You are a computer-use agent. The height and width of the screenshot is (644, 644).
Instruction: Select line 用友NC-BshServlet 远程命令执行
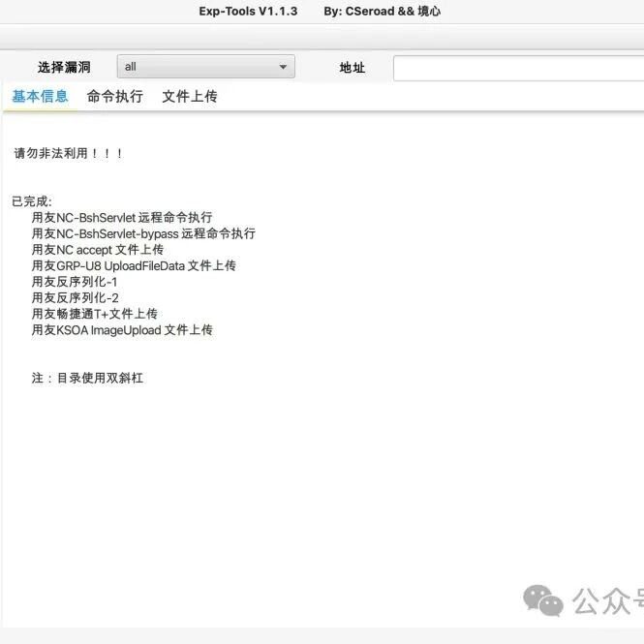pyautogui.click(x=122, y=217)
